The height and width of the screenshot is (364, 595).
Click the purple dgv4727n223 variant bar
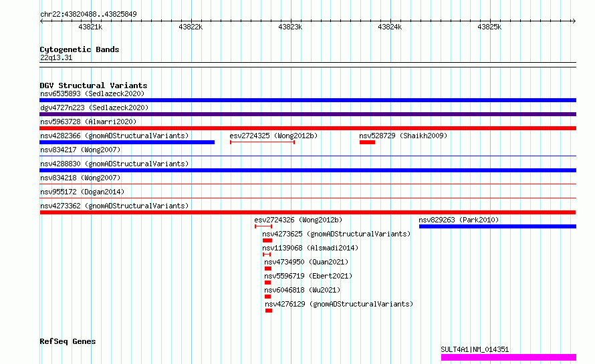point(308,114)
